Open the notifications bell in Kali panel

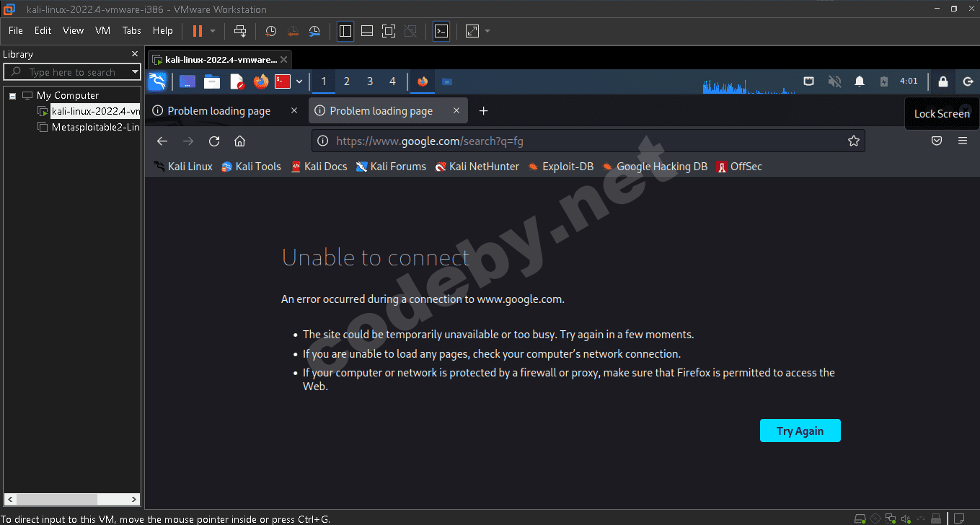860,81
